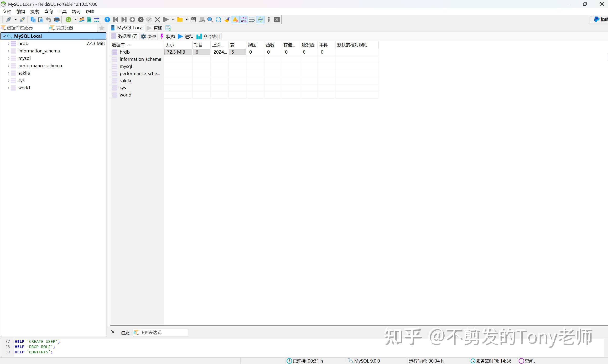Open the 工具 menu
The width and height of the screenshot is (608, 364).
[x=62, y=11]
